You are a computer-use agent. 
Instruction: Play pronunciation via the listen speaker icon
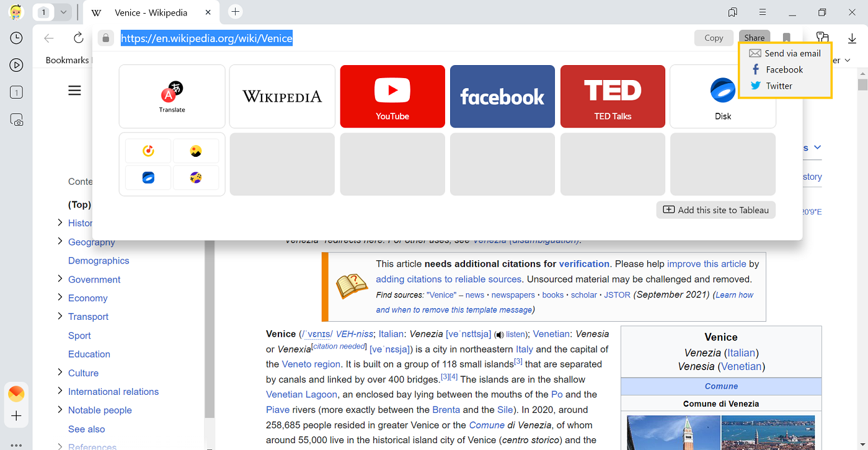[x=499, y=335]
